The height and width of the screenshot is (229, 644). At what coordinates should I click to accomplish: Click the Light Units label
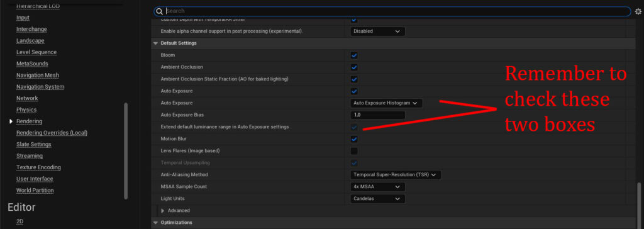[x=173, y=199]
